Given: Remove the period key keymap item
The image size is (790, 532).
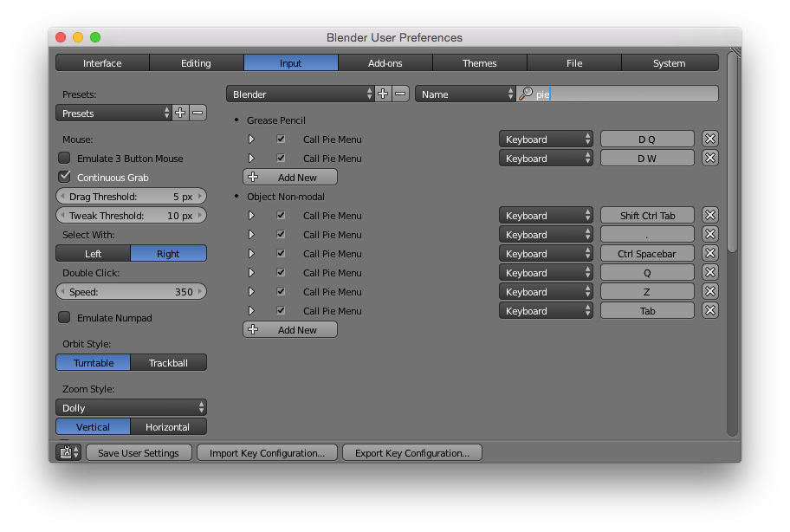Looking at the screenshot, I should (710, 234).
